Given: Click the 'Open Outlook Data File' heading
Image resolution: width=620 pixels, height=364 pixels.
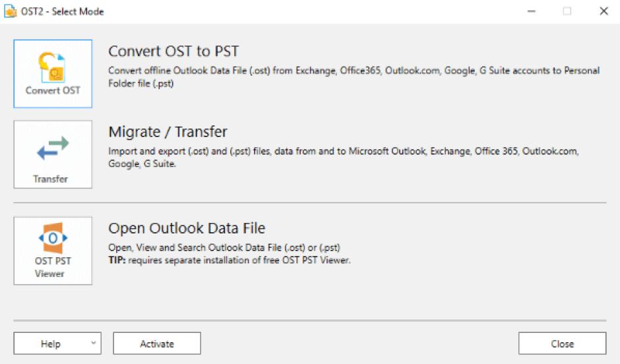Looking at the screenshot, I should coord(187,228).
